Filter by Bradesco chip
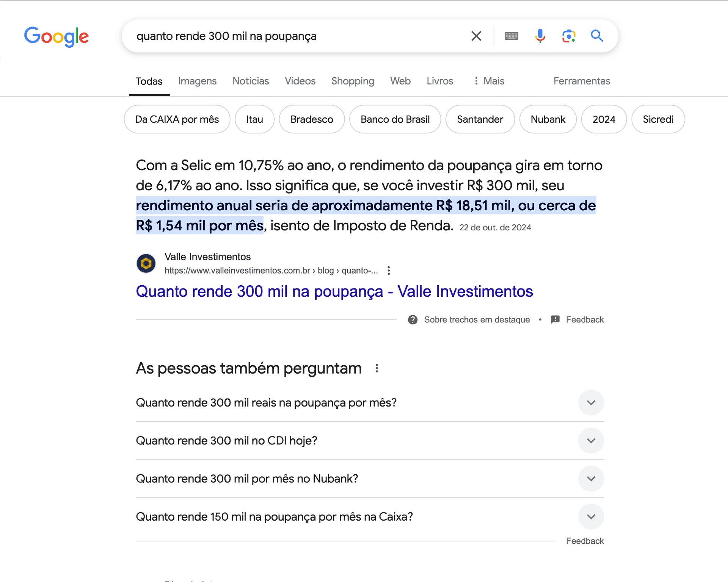Image resolution: width=728 pixels, height=582 pixels. coord(312,119)
